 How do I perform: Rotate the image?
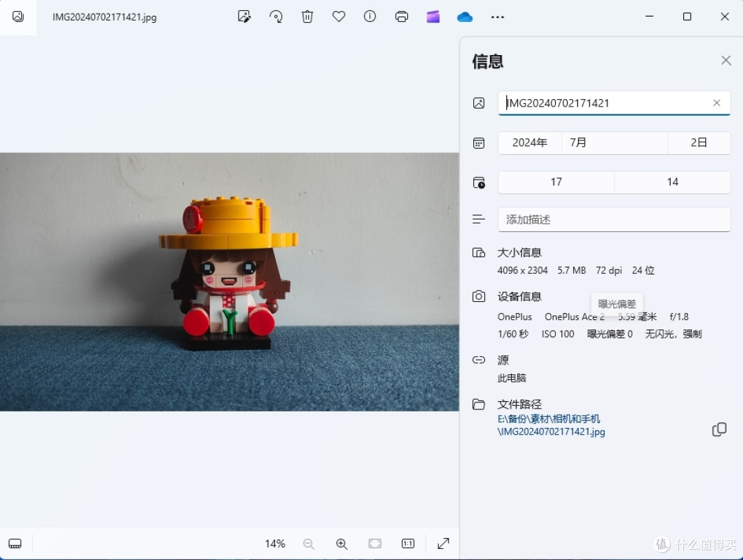click(x=276, y=17)
